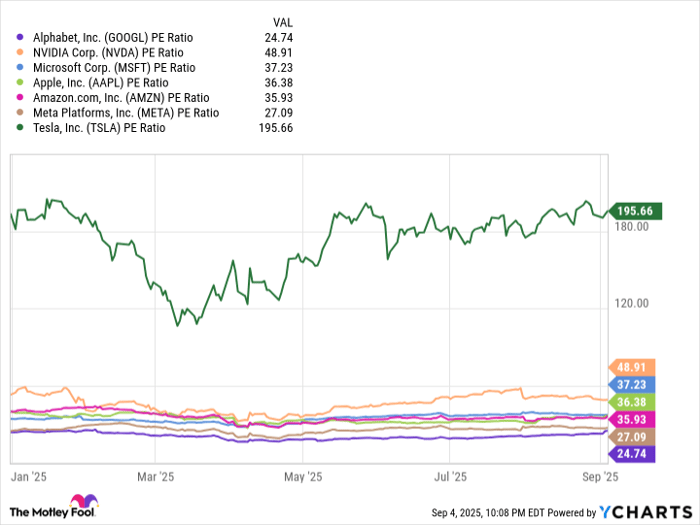Click the NVIDIA orange legend dot
The width and height of the screenshot is (700, 525).
pos(20,53)
